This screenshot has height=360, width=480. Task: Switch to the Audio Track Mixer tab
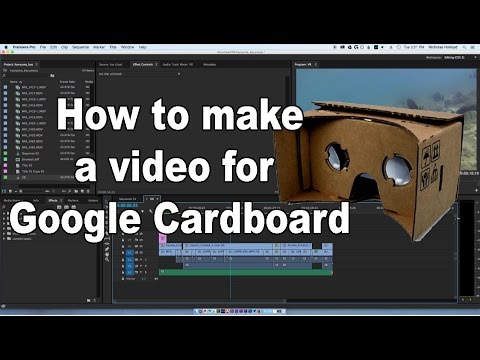click(178, 64)
